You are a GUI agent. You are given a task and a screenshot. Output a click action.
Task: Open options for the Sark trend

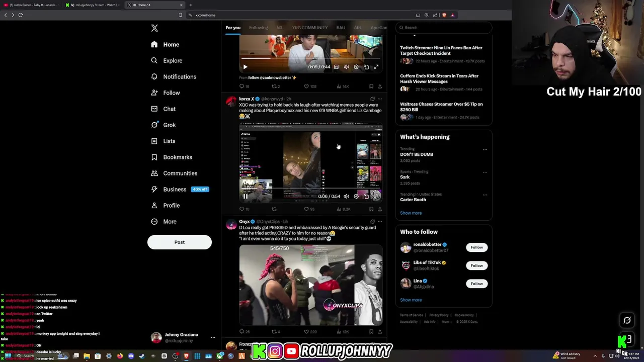pos(485,172)
